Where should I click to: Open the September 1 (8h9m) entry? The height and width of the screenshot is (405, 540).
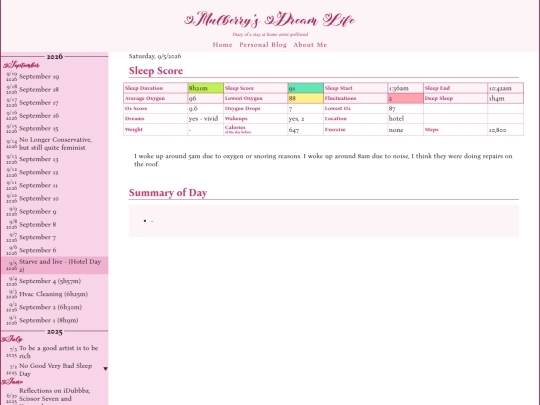coord(49,320)
